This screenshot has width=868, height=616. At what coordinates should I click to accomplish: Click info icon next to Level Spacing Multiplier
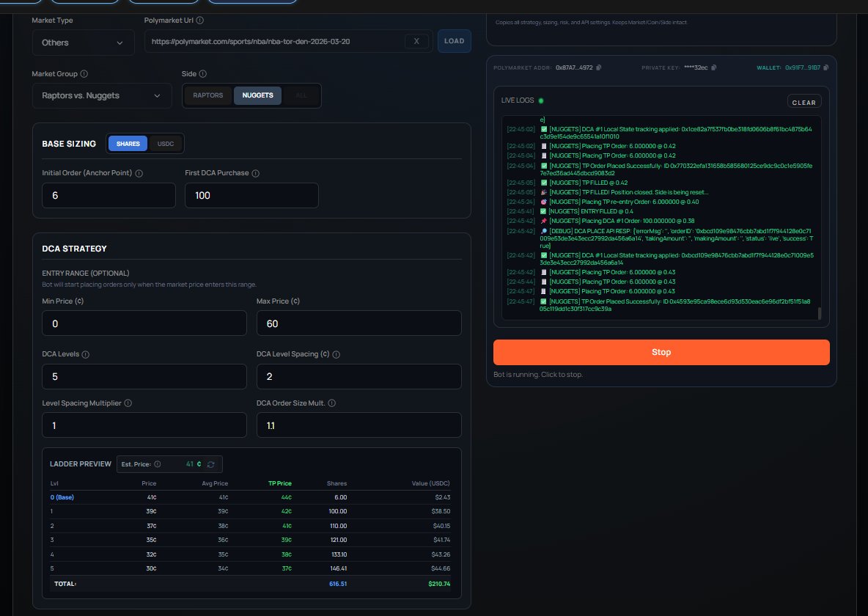[x=128, y=403]
